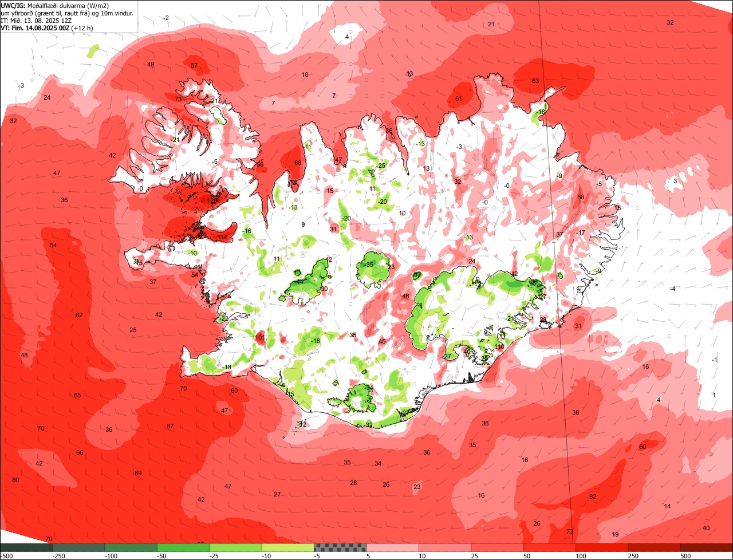Image resolution: width=733 pixels, height=560 pixels.
Task: Click the value '28' south of Iceland
Action: click(353, 483)
